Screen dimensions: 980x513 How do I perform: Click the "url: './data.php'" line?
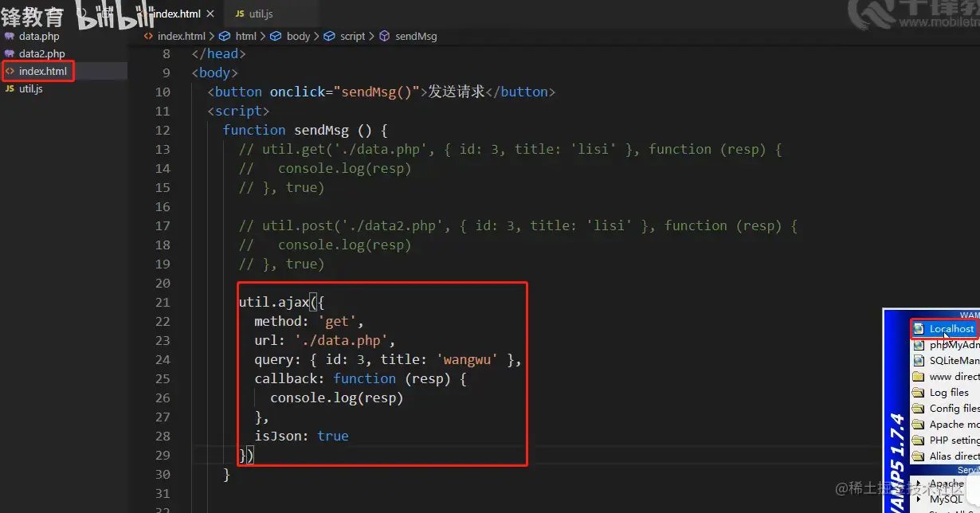[x=325, y=341]
